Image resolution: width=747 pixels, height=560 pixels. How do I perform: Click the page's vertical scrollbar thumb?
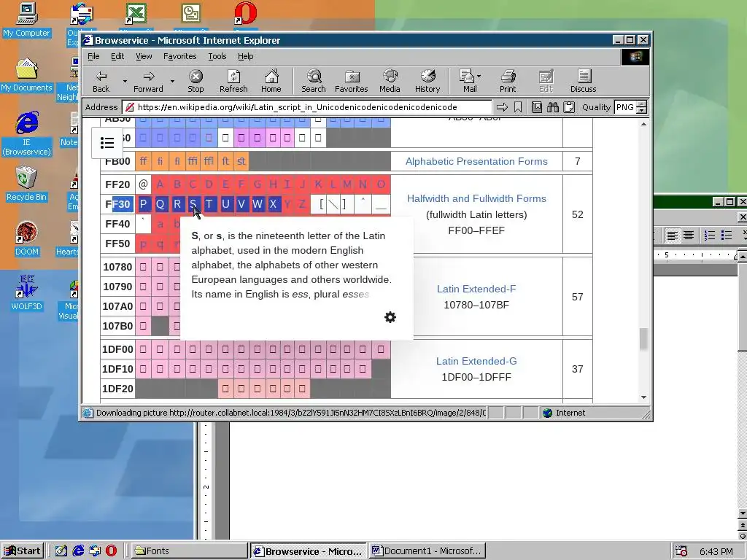643,338
